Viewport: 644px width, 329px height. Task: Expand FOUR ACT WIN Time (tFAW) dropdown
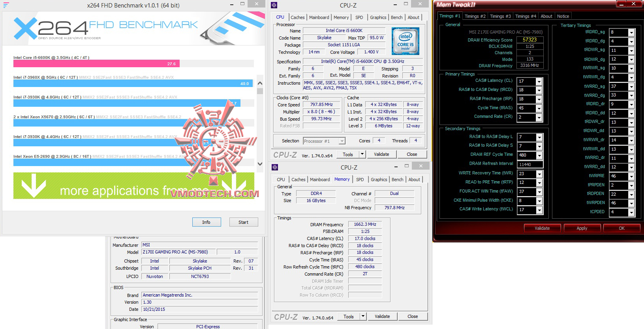[x=539, y=192]
